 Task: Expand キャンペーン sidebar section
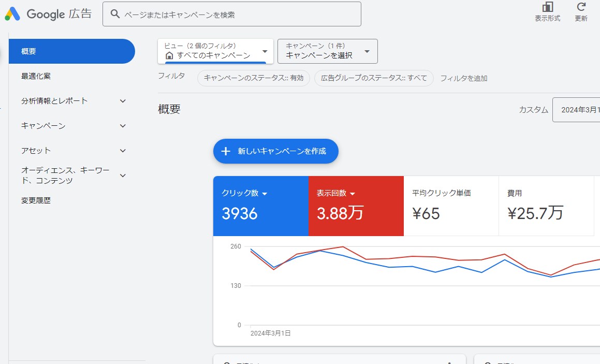(x=123, y=126)
